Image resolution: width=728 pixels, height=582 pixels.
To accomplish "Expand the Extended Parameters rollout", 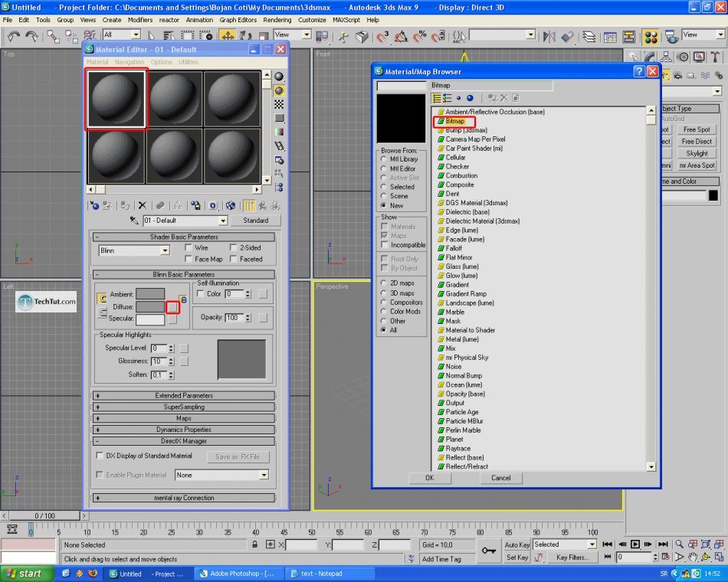I will coord(184,395).
